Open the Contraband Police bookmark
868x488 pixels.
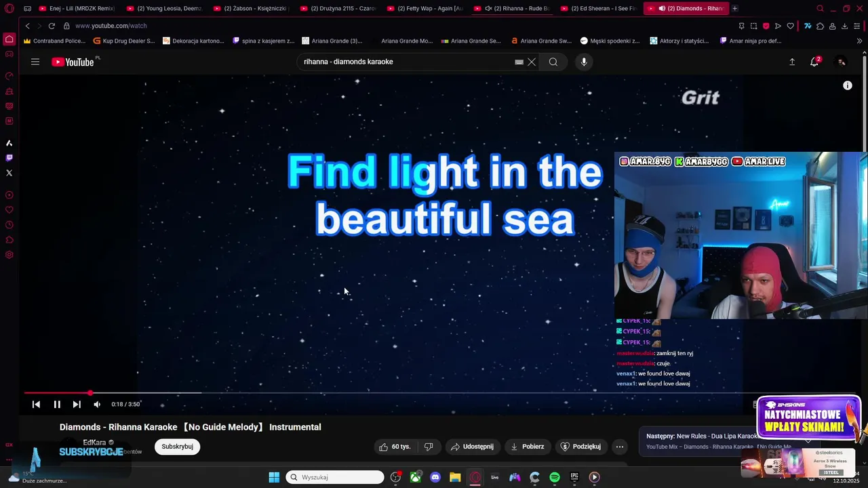click(x=54, y=41)
